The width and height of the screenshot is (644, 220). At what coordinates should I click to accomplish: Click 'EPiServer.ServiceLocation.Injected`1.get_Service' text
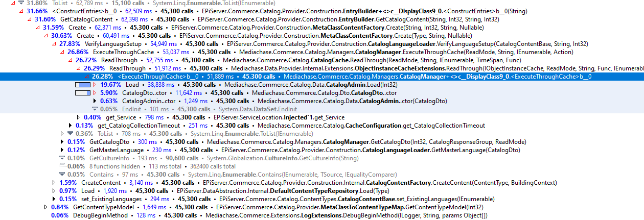(x=279, y=117)
